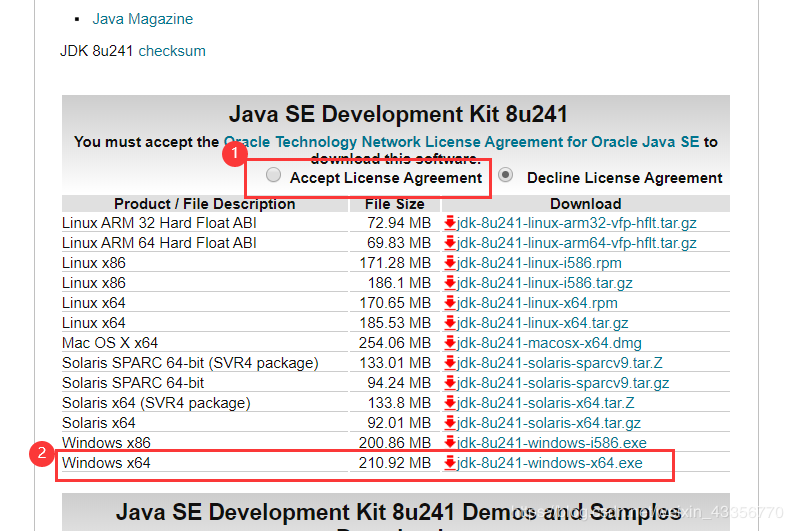Download jdk-8u241-solaris-sparcv9.tar.gz
This screenshot has width=793, height=531.
[563, 383]
